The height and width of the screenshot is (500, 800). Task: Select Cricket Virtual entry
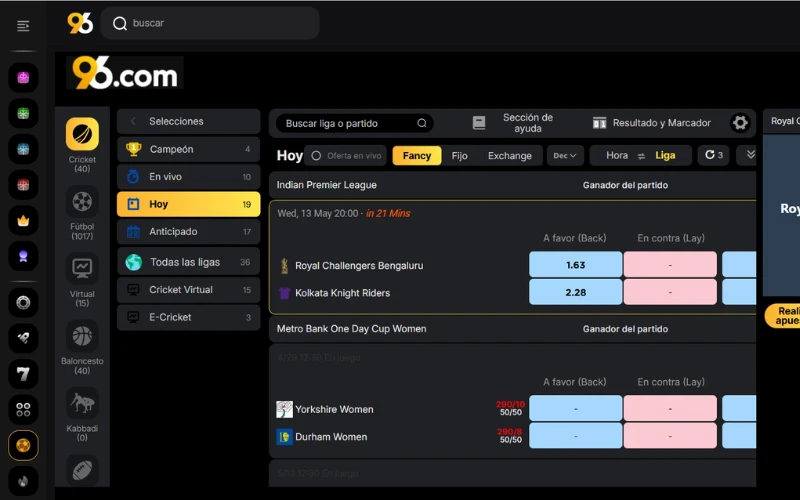click(189, 289)
